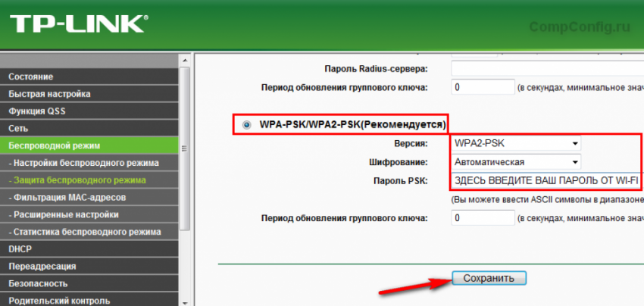Select the WPA-PSK/WPA2-PSK radio button
644x306 pixels.
[x=246, y=124]
